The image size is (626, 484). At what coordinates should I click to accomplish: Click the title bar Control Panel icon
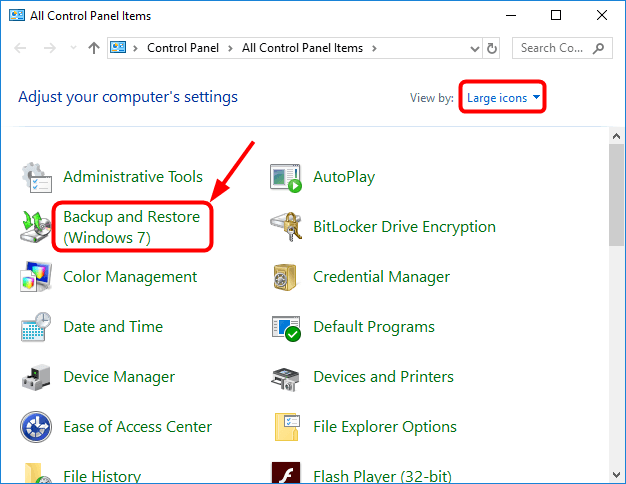tap(17, 16)
